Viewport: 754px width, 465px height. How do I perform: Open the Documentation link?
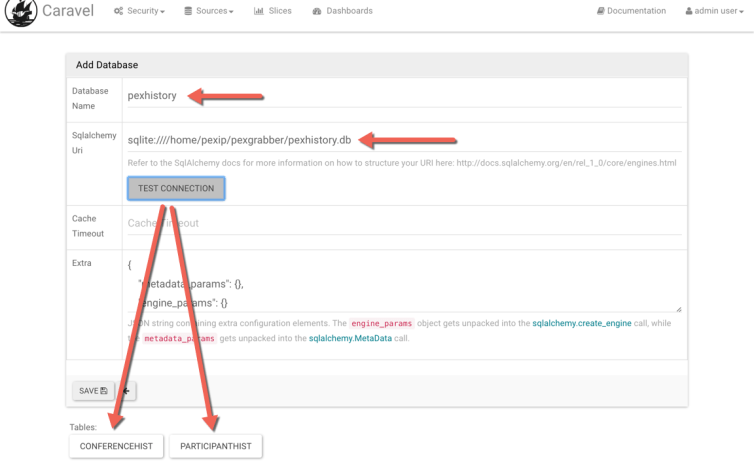point(631,11)
